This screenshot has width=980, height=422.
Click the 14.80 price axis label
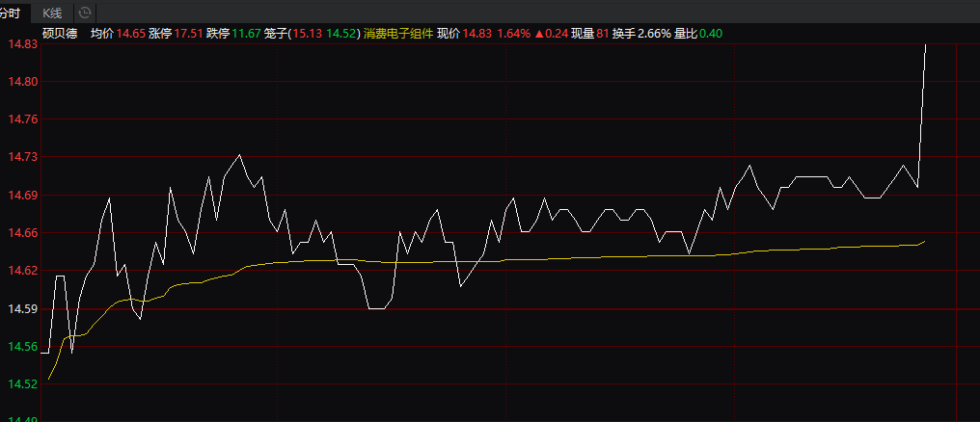(x=22, y=82)
